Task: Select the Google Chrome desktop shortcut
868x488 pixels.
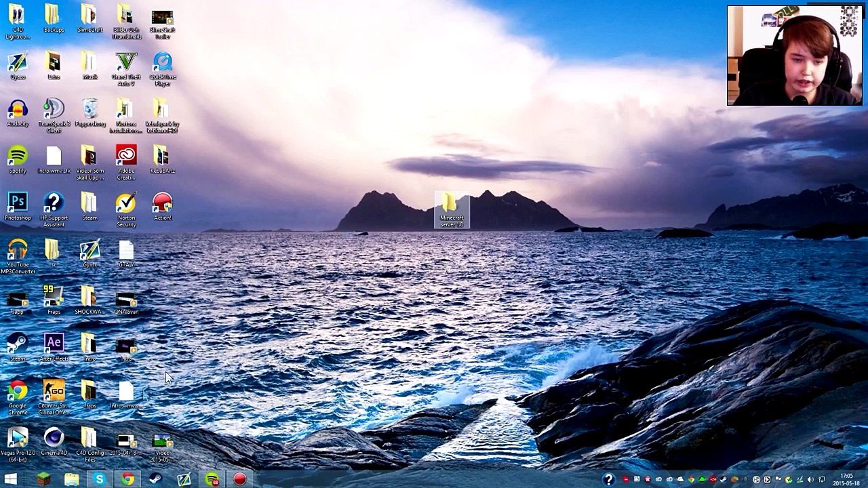Action: pos(18,397)
